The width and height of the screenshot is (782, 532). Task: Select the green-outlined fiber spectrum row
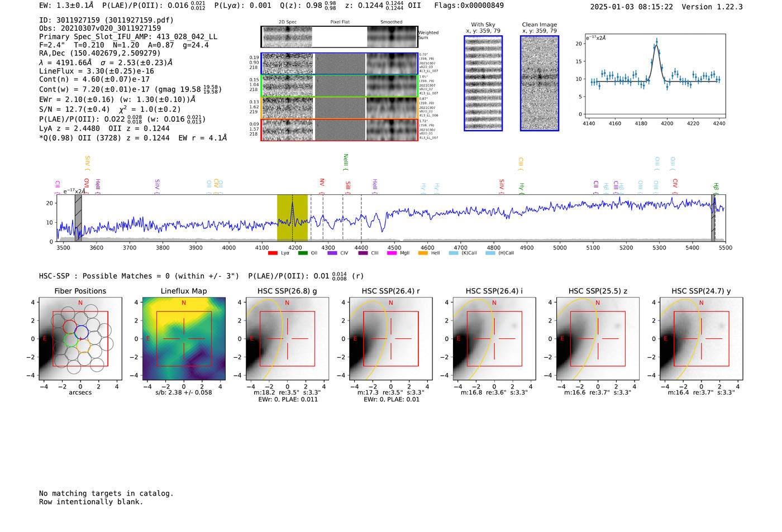(340, 86)
